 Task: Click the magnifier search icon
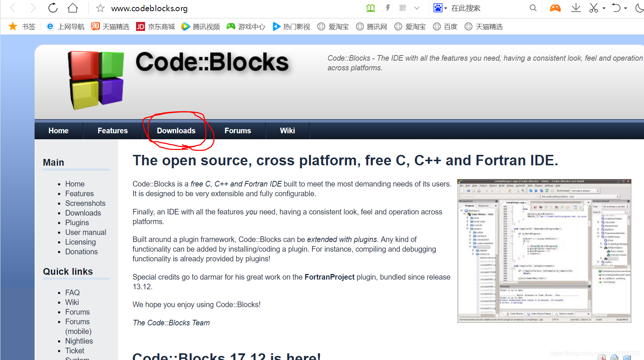tap(533, 8)
